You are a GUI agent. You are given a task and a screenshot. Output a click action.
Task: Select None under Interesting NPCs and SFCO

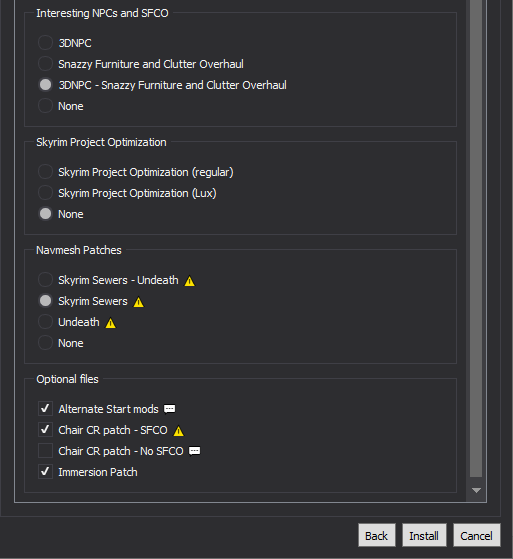click(45, 106)
